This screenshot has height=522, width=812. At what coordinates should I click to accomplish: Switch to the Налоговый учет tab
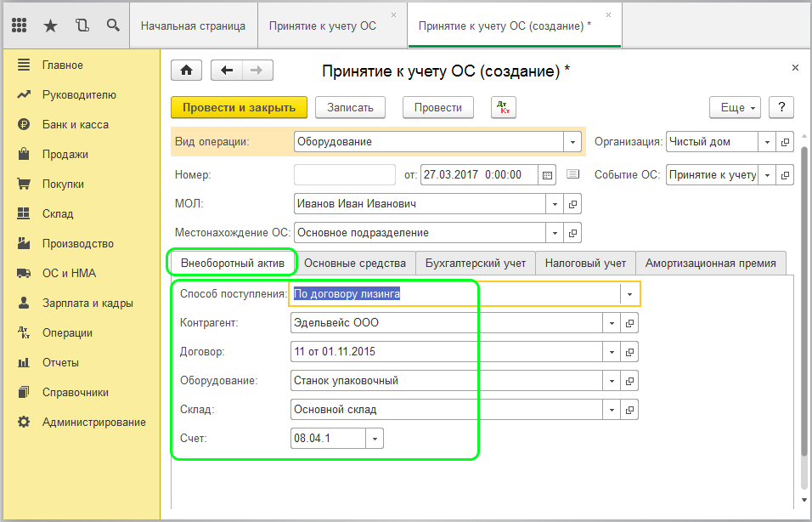pos(585,264)
